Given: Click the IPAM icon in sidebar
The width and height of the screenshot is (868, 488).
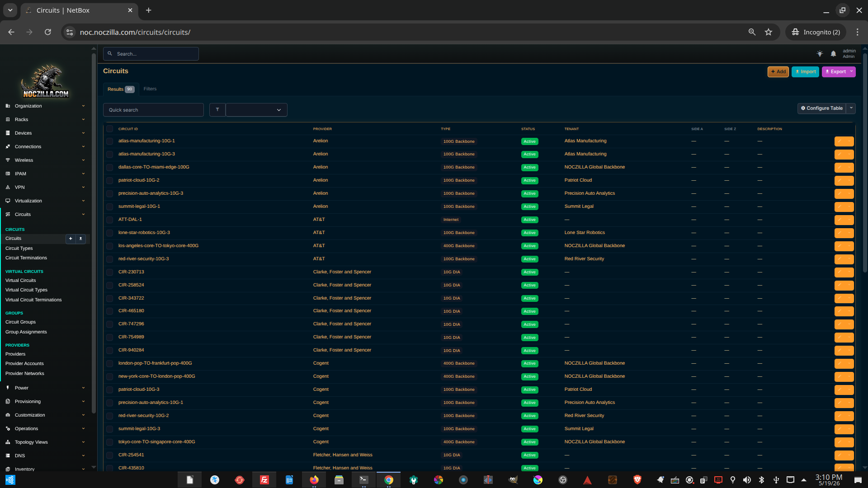Looking at the screenshot, I should [x=8, y=174].
